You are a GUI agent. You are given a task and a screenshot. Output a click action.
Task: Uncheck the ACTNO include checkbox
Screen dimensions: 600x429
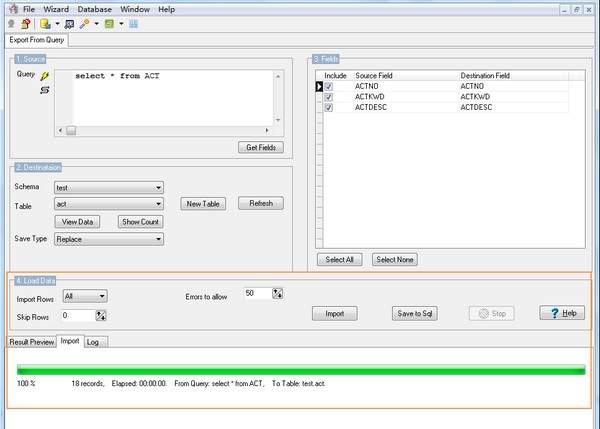point(329,87)
